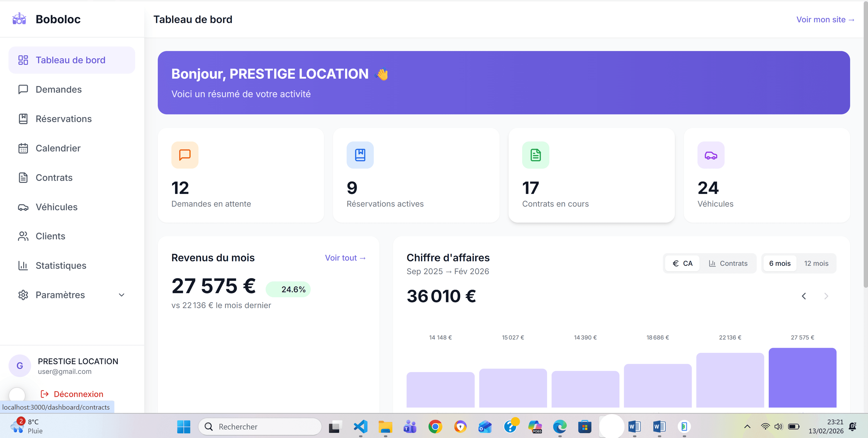Open Calendrier from the sidebar

click(x=58, y=148)
